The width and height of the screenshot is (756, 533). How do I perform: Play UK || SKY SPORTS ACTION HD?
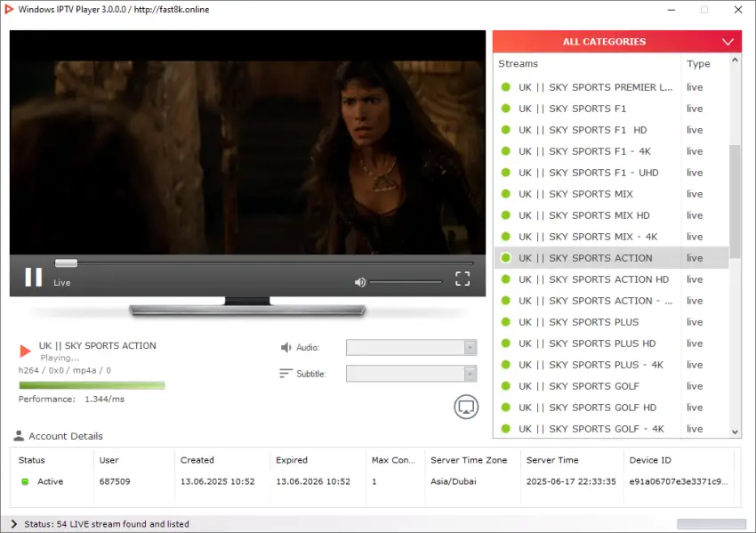[611, 279]
